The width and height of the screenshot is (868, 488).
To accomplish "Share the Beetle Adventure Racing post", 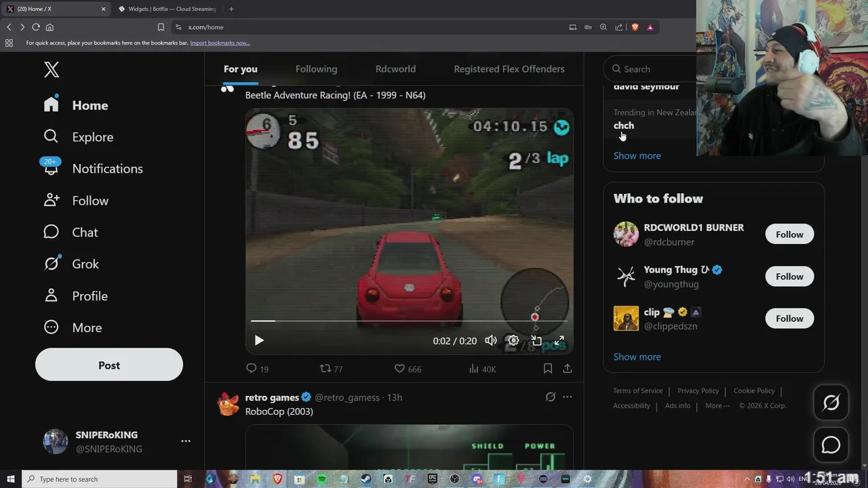I will click(567, 369).
